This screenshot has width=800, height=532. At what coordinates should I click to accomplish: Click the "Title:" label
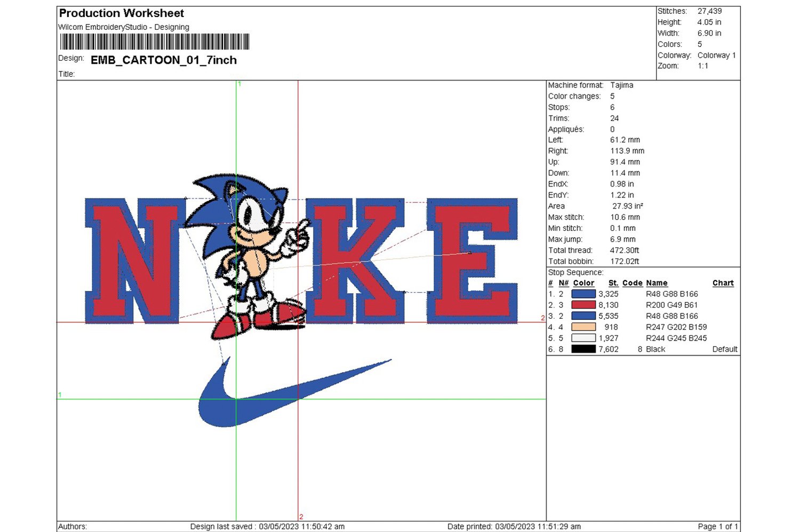tap(67, 74)
